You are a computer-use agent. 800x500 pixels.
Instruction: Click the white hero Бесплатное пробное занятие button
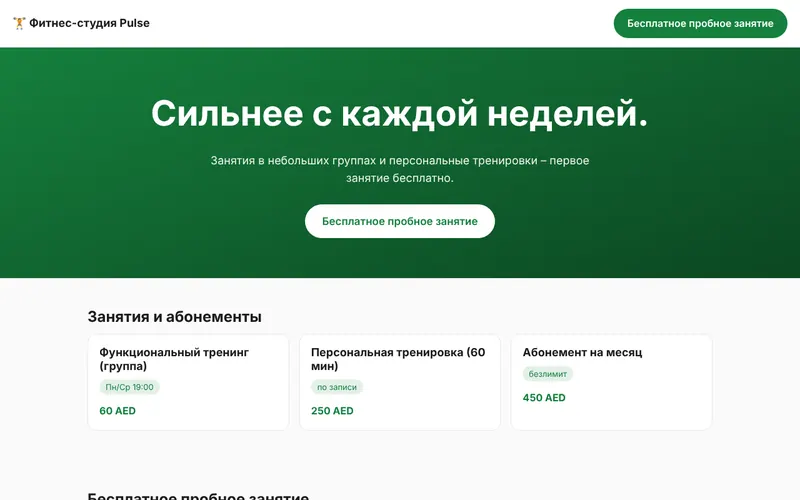(399, 221)
